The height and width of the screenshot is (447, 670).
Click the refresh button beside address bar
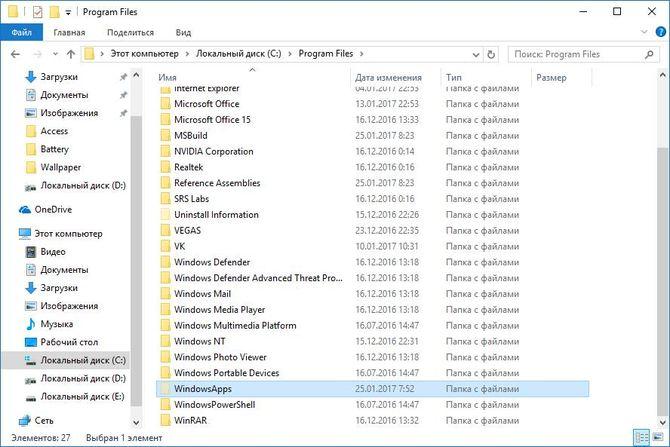[491, 54]
